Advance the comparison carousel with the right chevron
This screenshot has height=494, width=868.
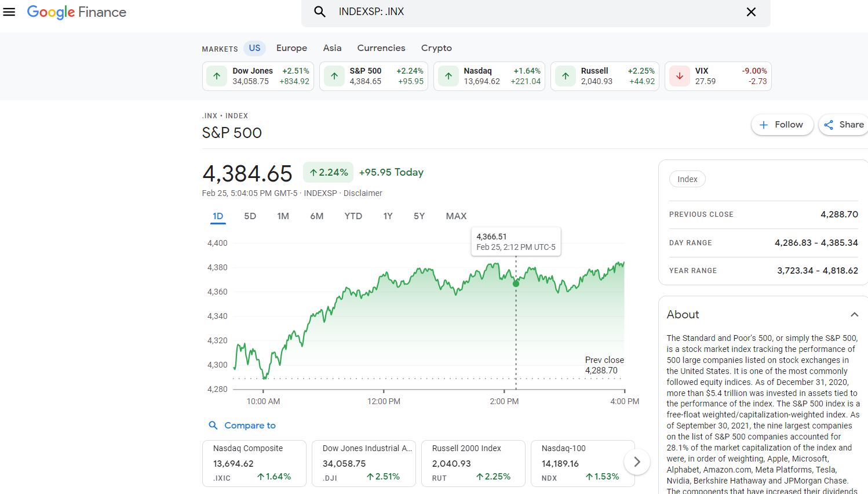(x=637, y=462)
